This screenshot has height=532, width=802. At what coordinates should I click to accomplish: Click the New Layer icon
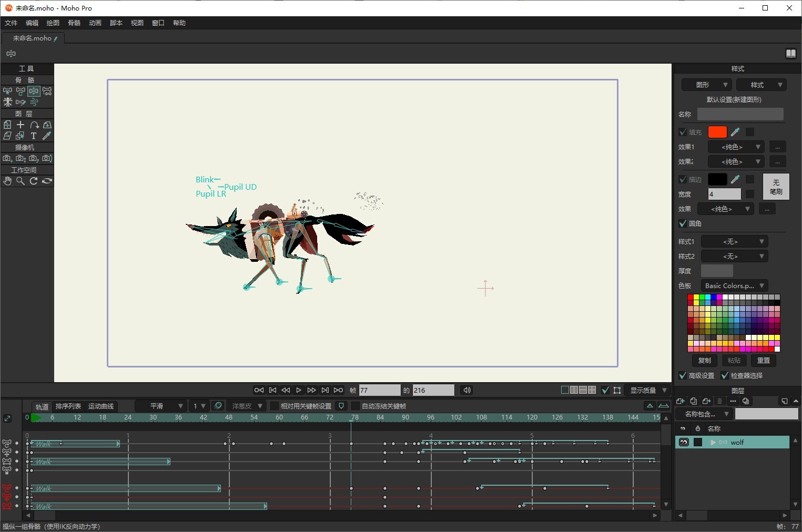click(681, 401)
